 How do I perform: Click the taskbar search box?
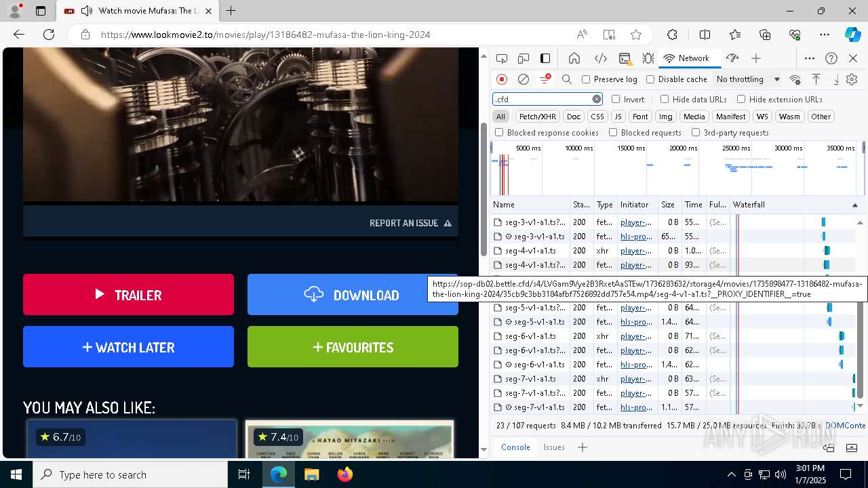(130, 474)
